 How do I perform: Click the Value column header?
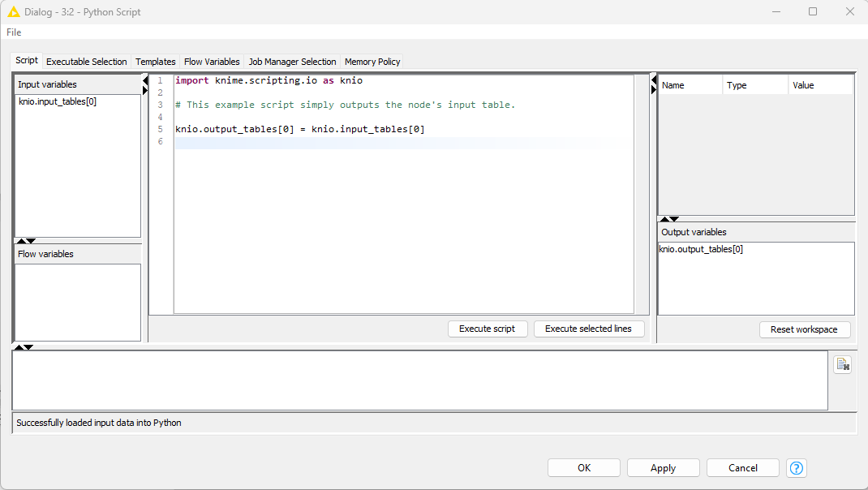tap(820, 85)
